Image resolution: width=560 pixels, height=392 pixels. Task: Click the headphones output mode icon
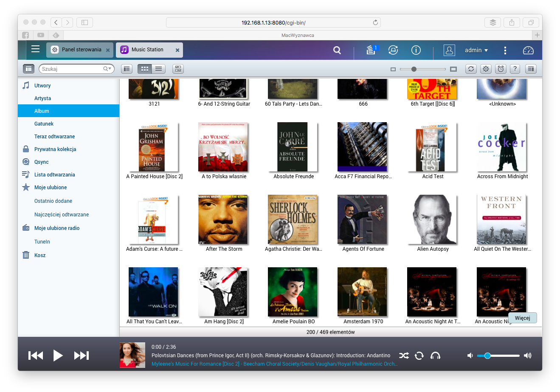coord(435,356)
